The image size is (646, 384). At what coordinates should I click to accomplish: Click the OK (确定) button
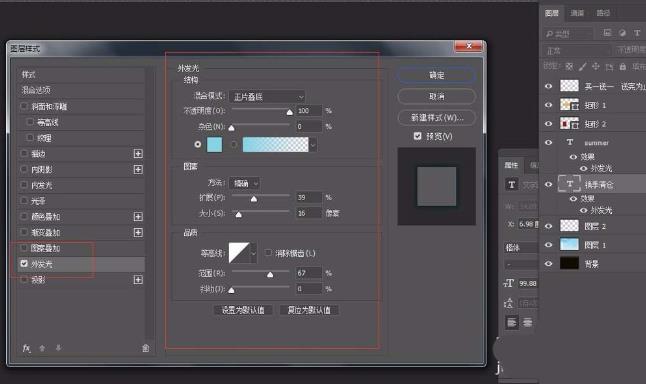(x=437, y=75)
